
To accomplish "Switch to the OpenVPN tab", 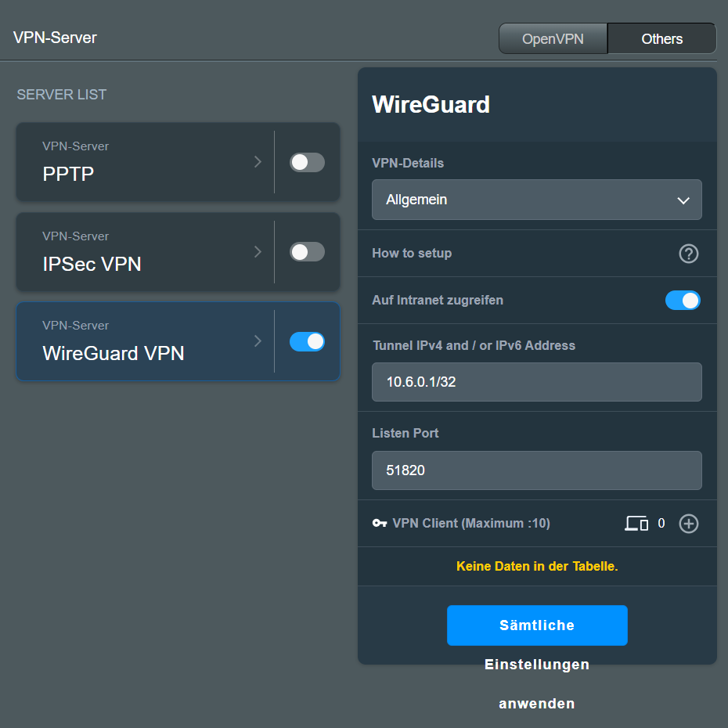I will (x=553, y=39).
